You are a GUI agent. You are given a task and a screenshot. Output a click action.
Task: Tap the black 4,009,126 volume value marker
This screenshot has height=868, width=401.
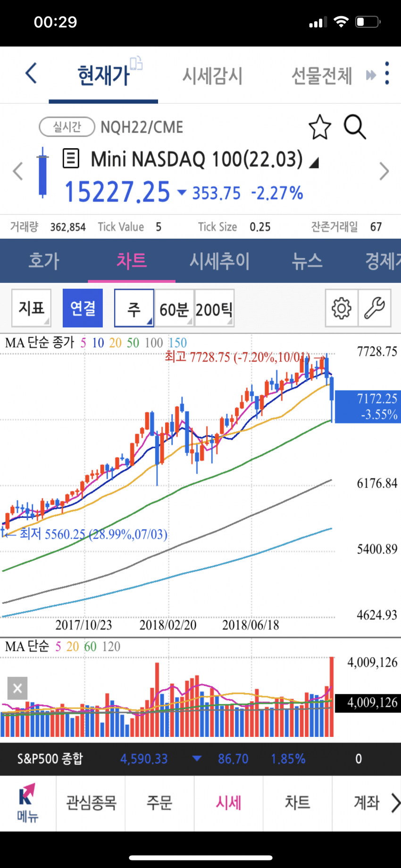coord(368,703)
